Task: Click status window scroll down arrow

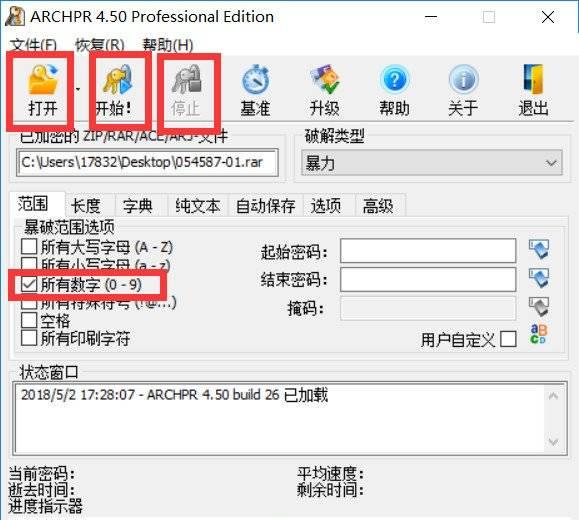Action: 553,441
